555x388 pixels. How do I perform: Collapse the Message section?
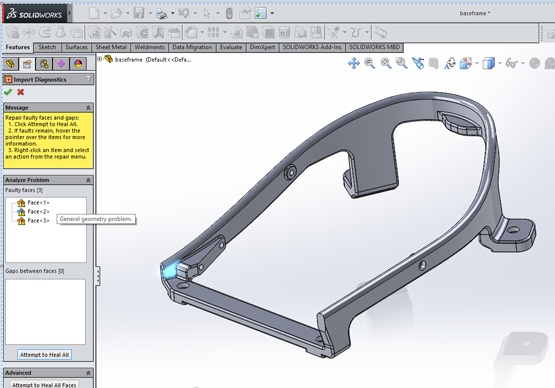[88, 108]
